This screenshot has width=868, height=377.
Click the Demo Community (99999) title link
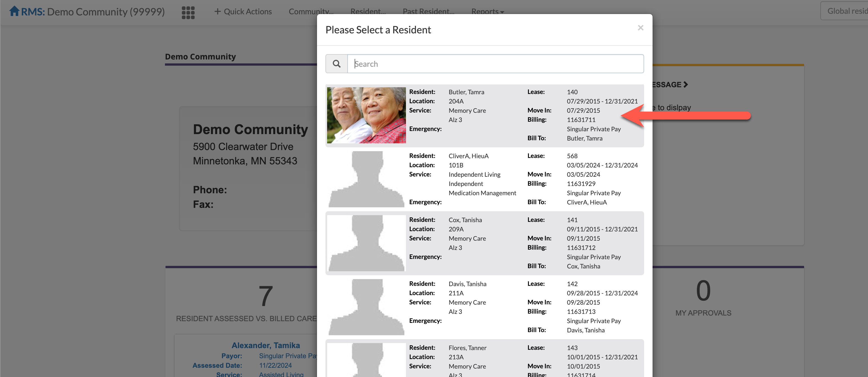[105, 12]
